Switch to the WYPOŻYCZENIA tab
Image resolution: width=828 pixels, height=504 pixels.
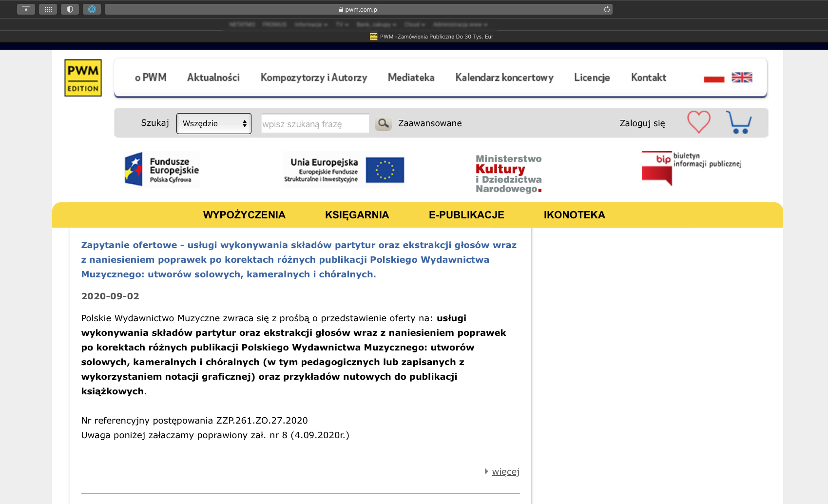244,215
